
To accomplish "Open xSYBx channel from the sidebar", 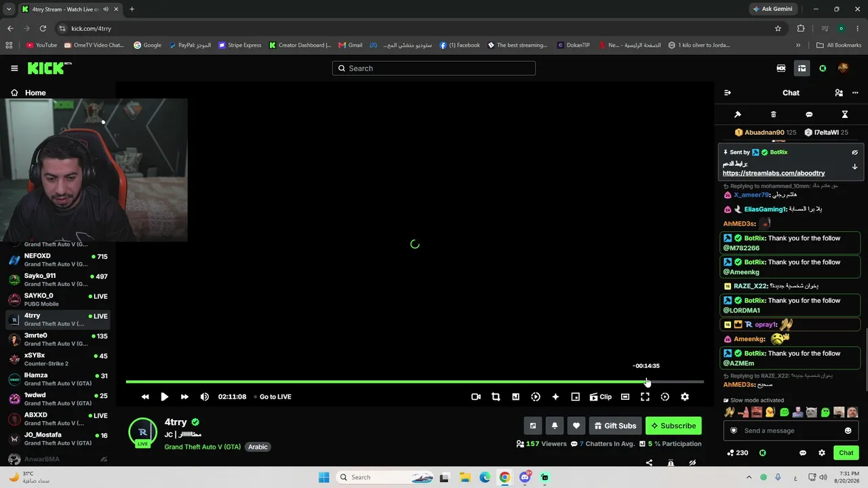I will click(x=58, y=359).
